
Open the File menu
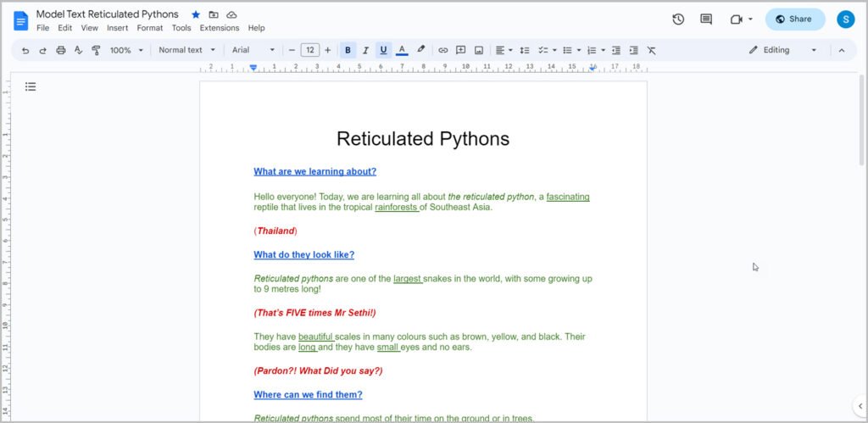(x=42, y=28)
